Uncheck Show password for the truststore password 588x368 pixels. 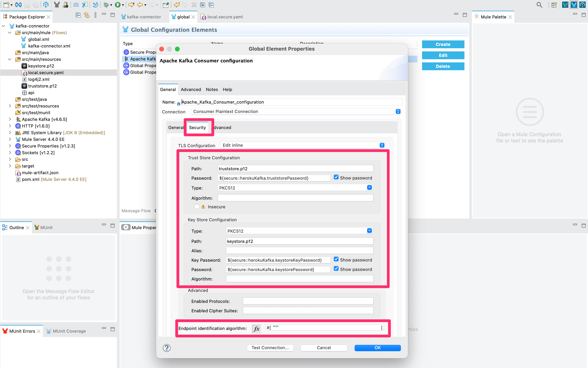(x=336, y=177)
